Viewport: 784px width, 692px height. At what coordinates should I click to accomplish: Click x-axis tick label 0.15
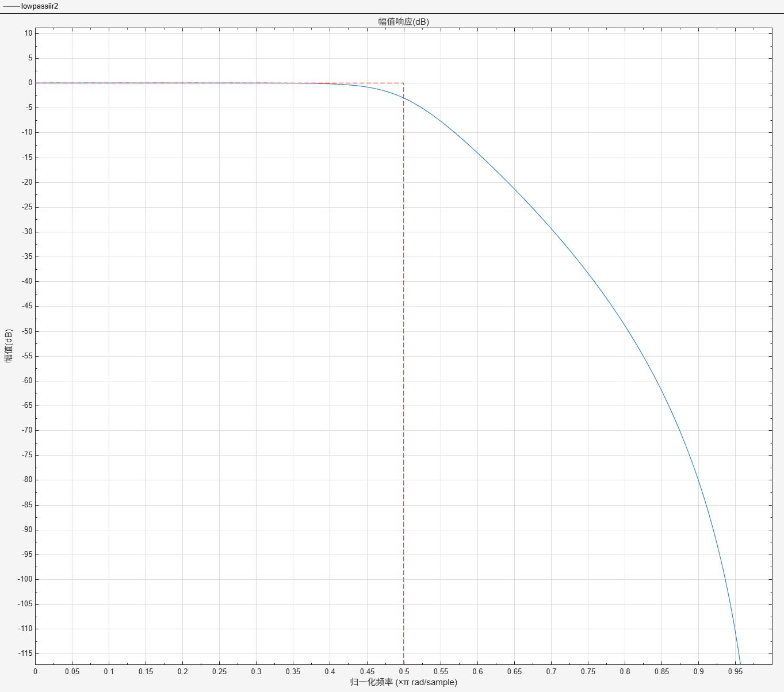(146, 671)
